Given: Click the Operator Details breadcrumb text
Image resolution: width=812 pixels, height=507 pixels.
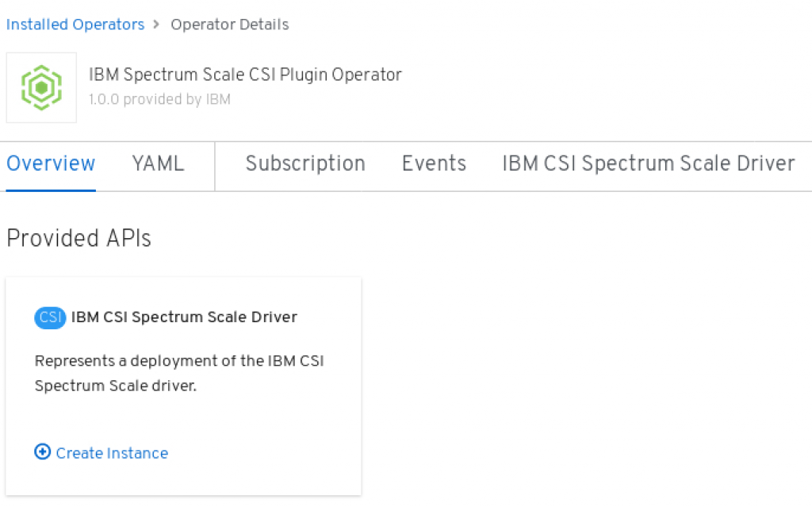Looking at the screenshot, I should [x=230, y=25].
